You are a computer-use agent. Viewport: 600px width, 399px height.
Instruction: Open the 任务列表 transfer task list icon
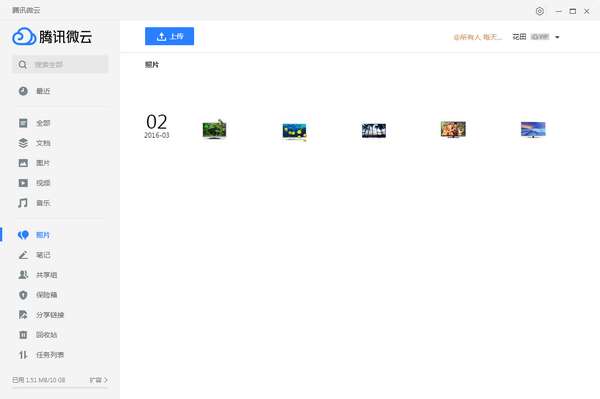(x=23, y=355)
